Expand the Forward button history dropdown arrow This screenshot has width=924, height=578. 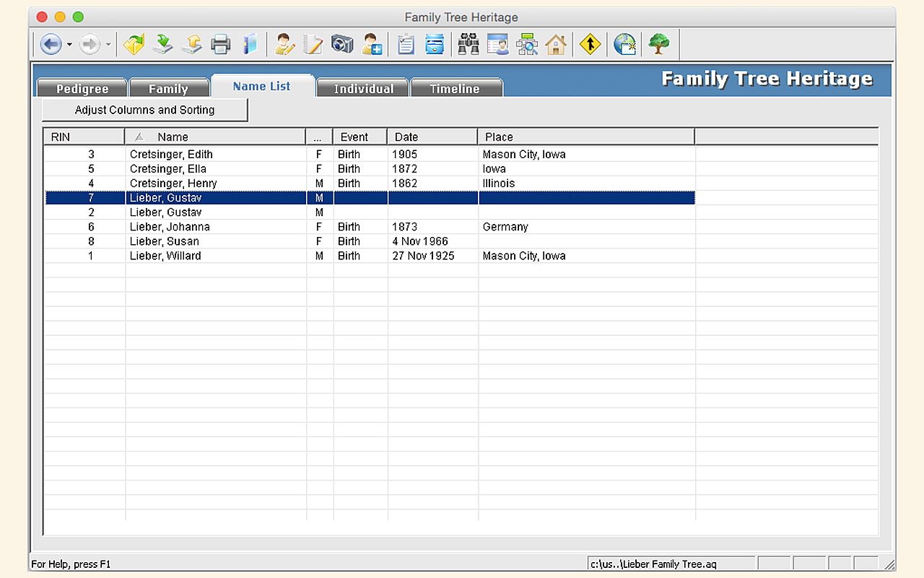click(108, 45)
